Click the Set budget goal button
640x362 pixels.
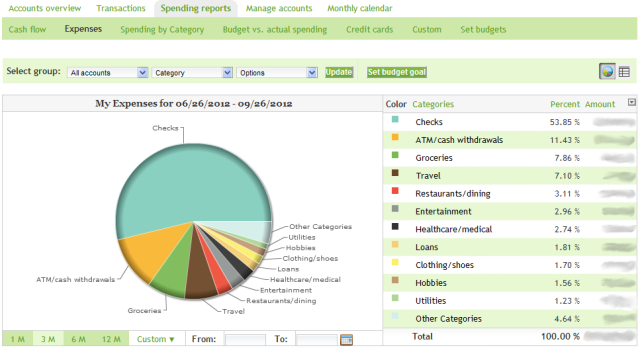tap(396, 72)
